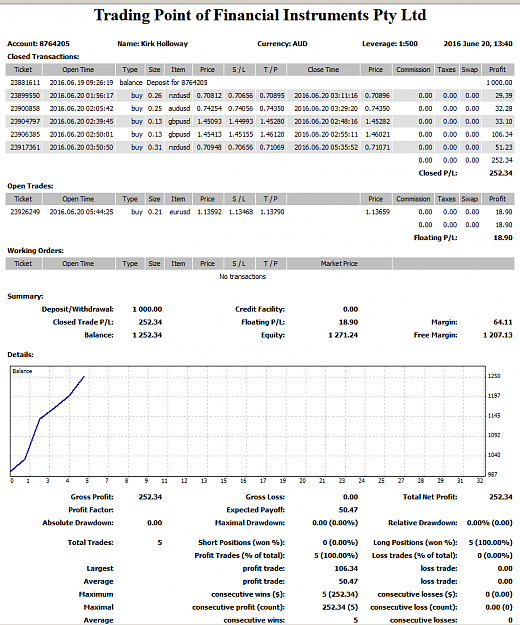Click open time 2016.06.20 01:56:17
The image size is (520, 625).
(x=81, y=96)
